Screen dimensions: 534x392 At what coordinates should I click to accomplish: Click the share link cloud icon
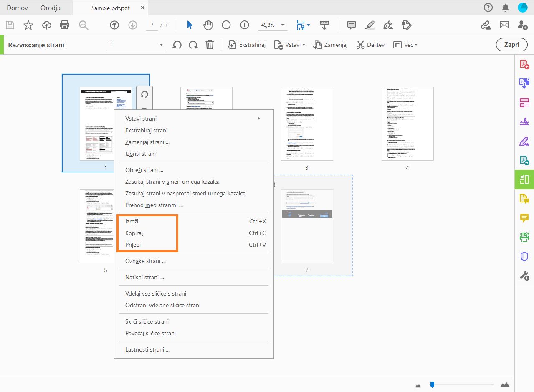[x=486, y=25]
